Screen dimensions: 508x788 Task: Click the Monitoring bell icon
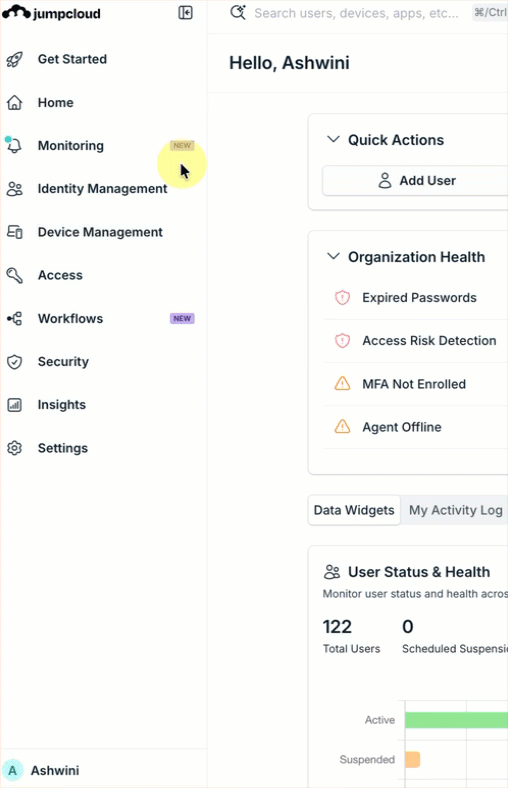point(14,145)
